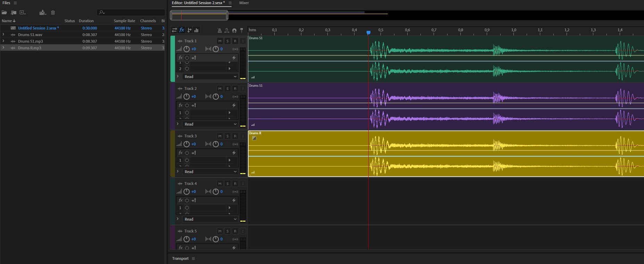
Task: Click the magnet snapping icon
Action: pyautogui.click(x=234, y=31)
